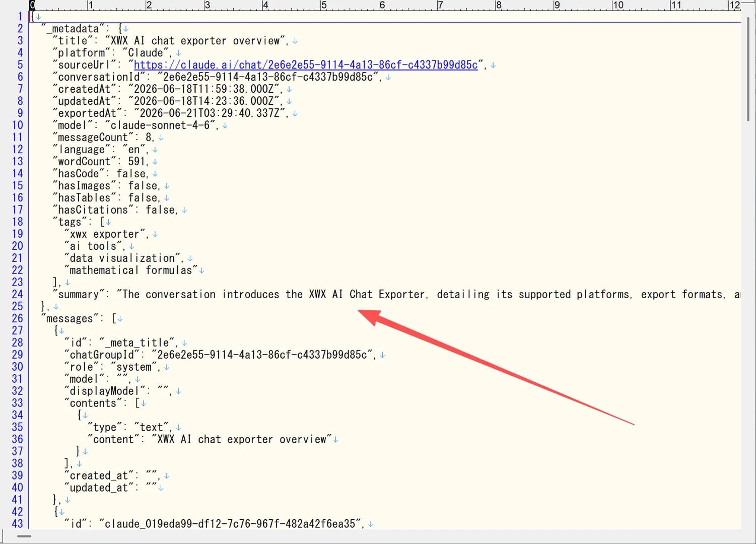Screen dimensions: 756x544
Task: Click the ruler mark labeled 10
Action: tap(618, 5)
